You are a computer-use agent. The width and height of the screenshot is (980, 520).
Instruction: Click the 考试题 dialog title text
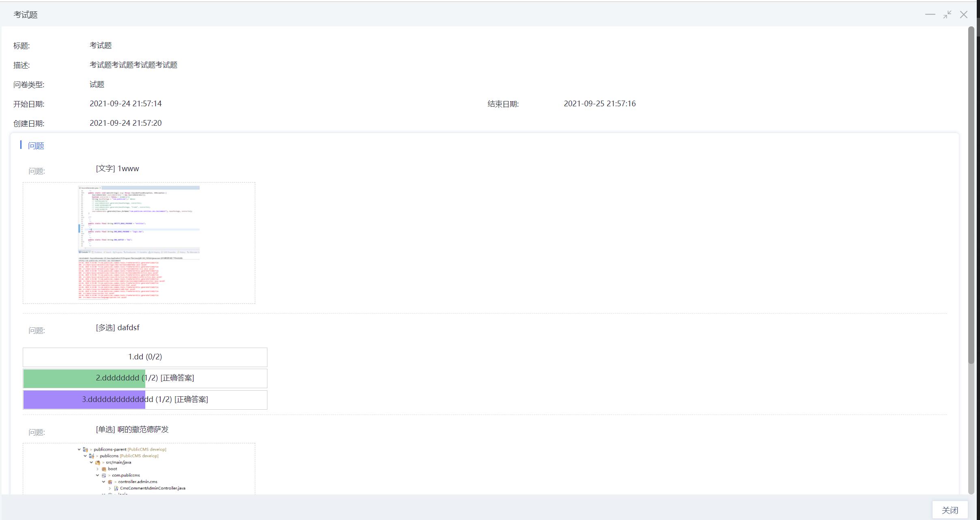coord(26,15)
